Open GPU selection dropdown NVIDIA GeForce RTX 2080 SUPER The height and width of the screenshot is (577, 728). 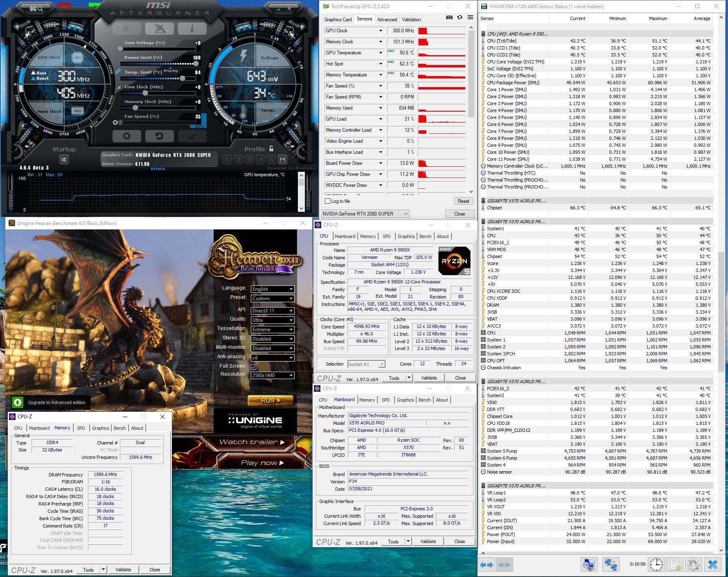[x=365, y=214]
